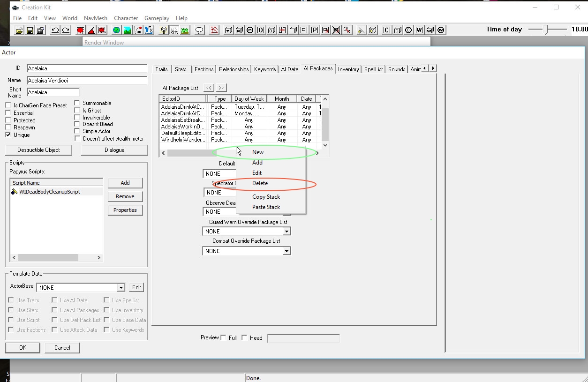Toggle the SKY toolbar icon
The image size is (588, 382).
174,30
